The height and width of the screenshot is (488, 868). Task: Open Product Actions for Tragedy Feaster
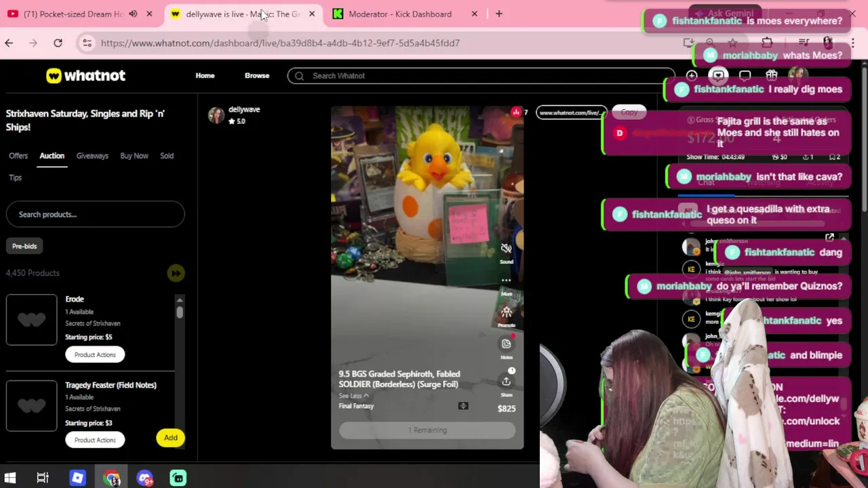95,440
